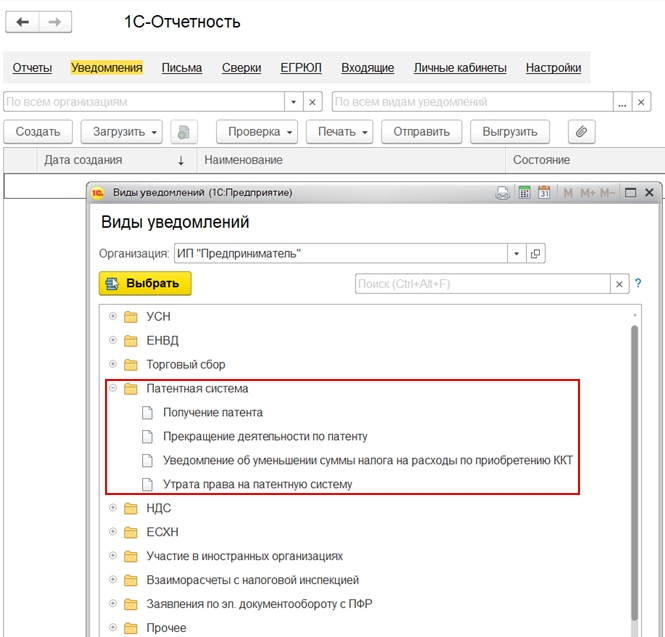Click the ИП Предприниматель organization field
665x637 pixels.
coord(341,254)
